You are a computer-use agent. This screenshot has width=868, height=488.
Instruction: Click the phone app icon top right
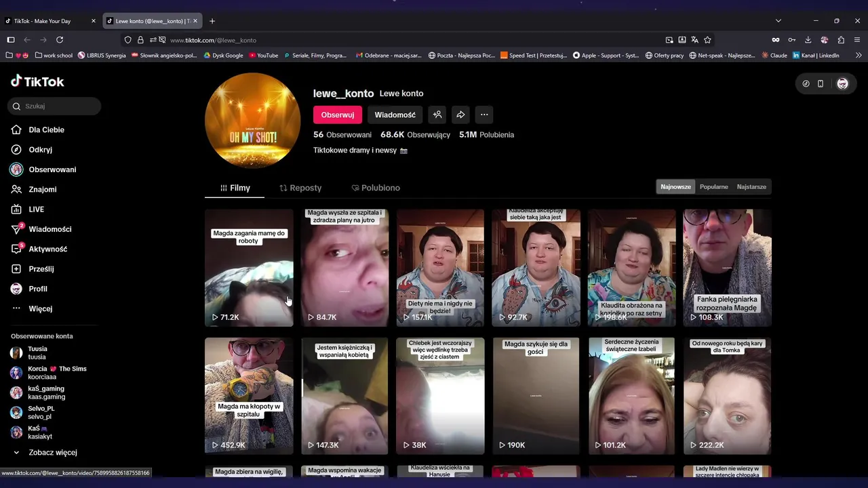821,84
